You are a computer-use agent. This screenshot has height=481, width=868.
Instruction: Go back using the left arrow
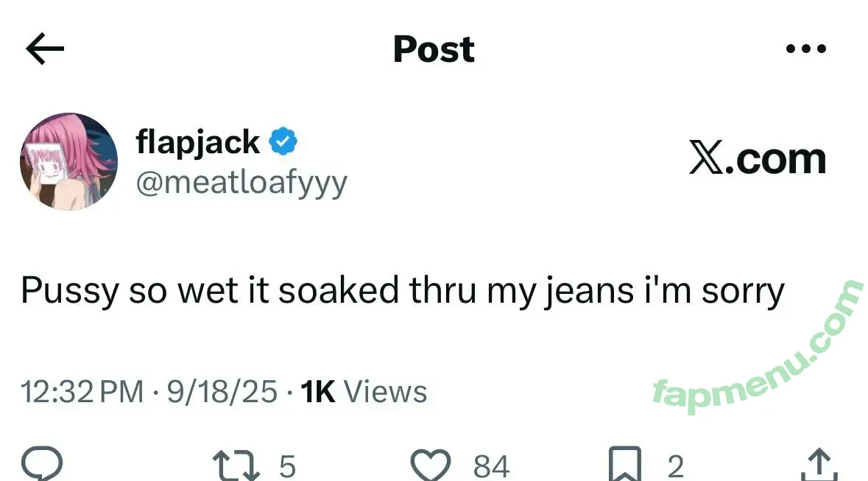coord(45,49)
